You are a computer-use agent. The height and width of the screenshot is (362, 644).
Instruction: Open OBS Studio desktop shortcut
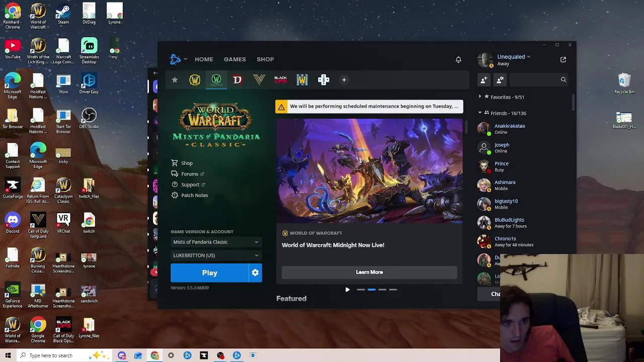coord(89,119)
